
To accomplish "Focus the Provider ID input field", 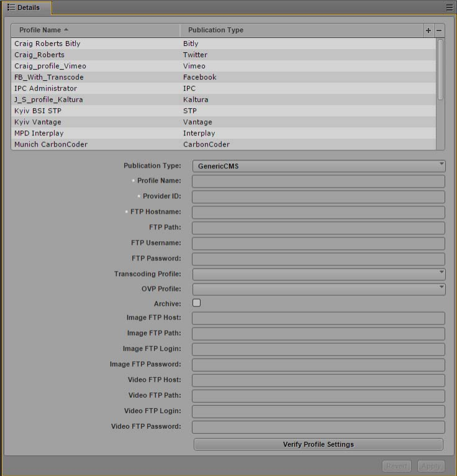I will tap(319, 197).
